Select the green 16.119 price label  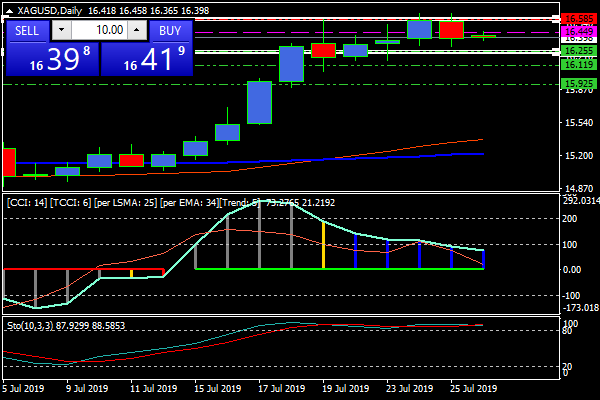coord(579,64)
